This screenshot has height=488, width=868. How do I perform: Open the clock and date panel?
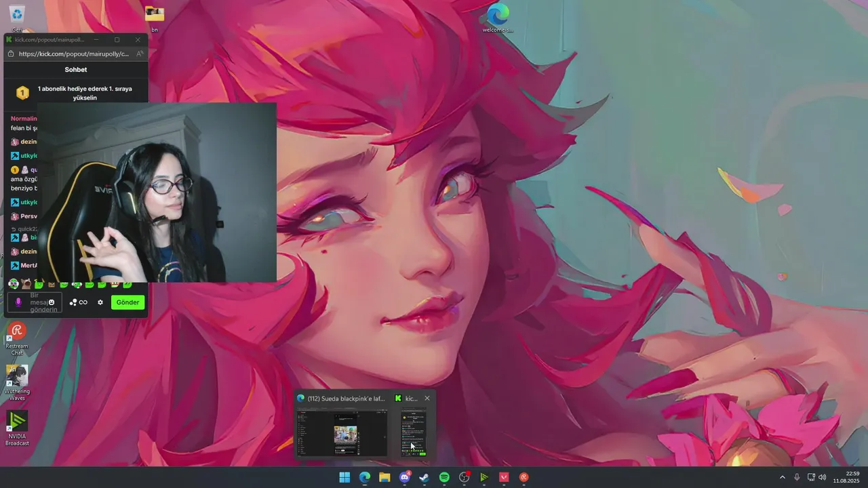[847, 477]
